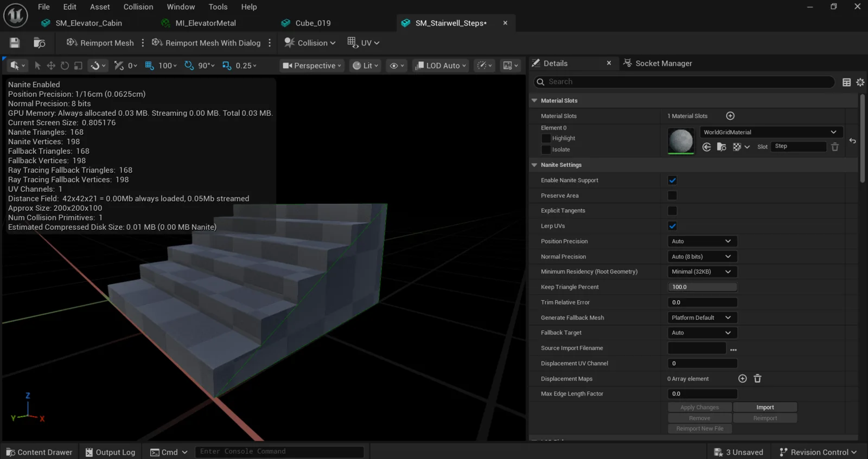Image resolution: width=868 pixels, height=459 pixels.
Task: Click the Import button
Action: 765,408
